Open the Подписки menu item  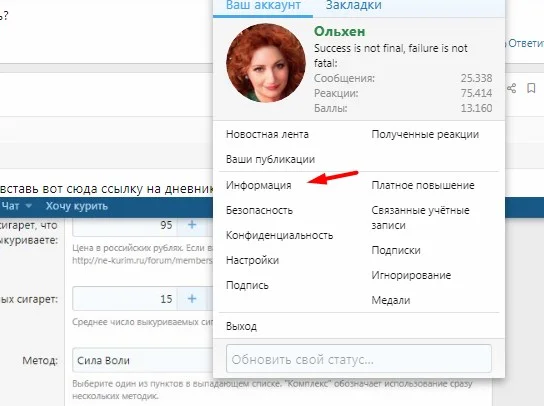click(396, 250)
